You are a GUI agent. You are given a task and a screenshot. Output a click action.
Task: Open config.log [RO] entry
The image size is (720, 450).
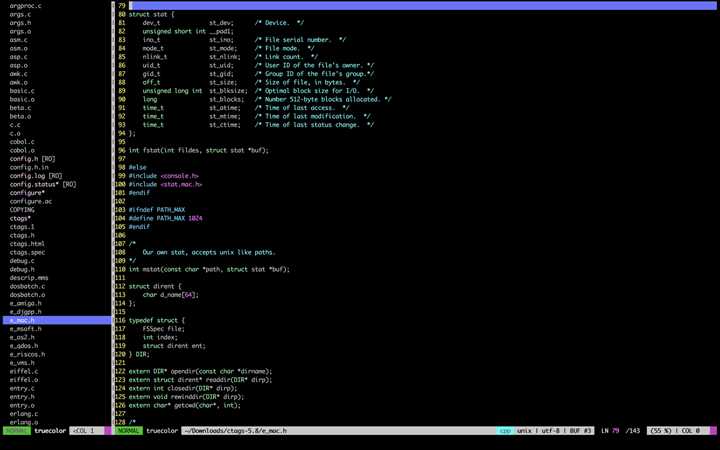(x=36, y=176)
